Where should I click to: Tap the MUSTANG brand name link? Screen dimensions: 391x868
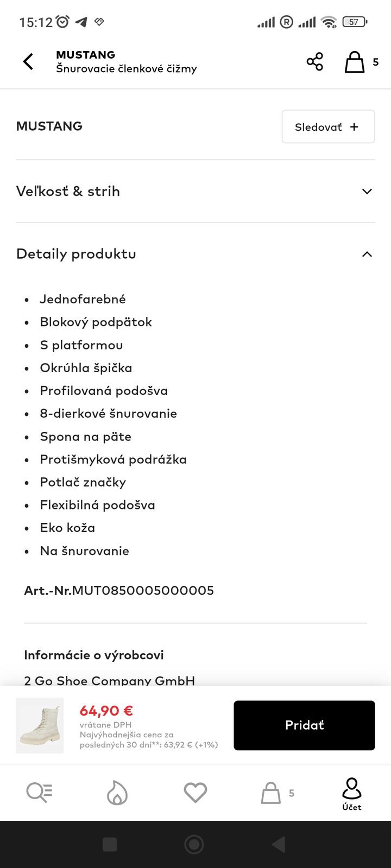click(x=49, y=126)
